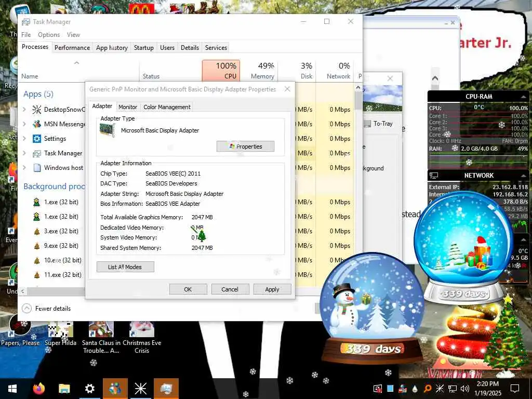Viewport: 532px width, 399px height.
Task: Switch to the Performance tab
Action: [x=72, y=48]
